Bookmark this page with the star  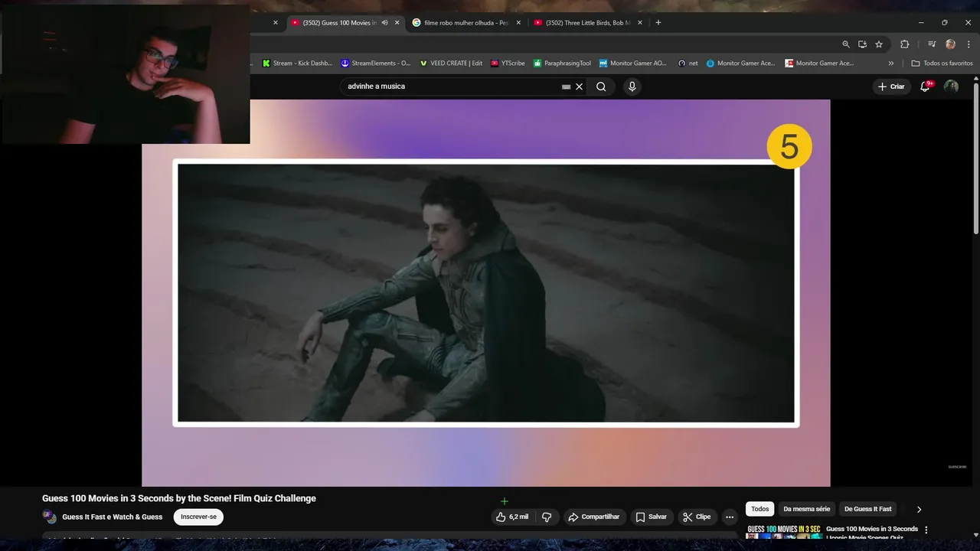click(879, 44)
